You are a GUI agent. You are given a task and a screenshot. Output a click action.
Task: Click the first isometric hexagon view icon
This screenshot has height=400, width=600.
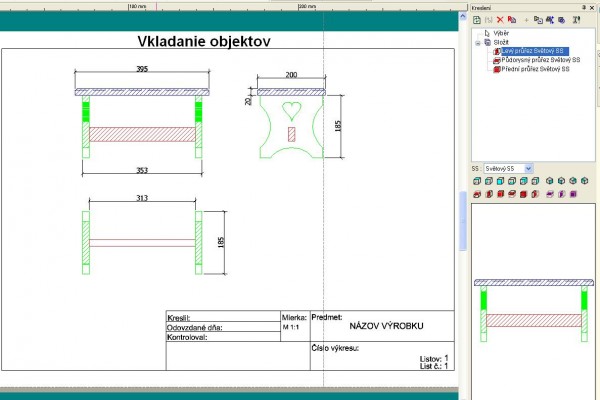coord(549,181)
